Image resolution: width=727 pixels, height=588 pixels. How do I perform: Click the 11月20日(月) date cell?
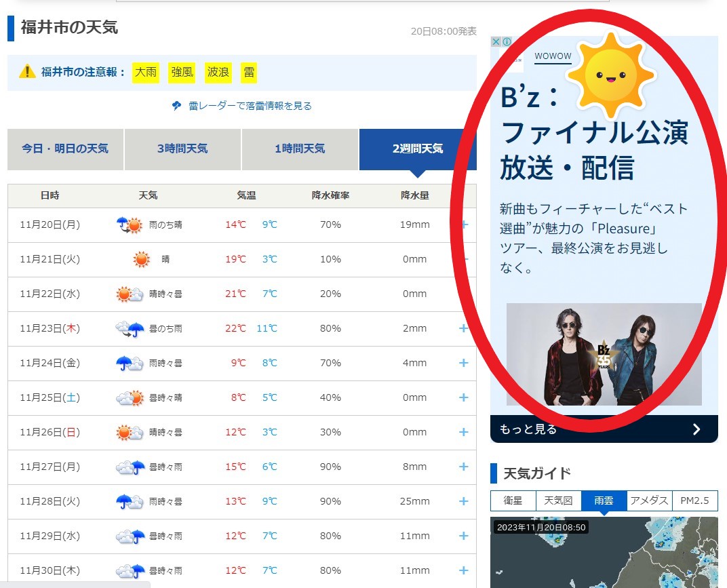coord(50,225)
